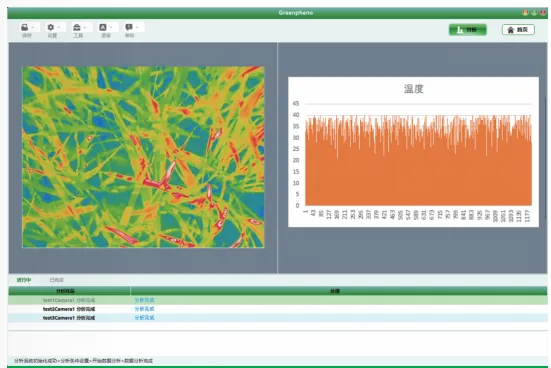551x368 pixels.
Task: Expand the dropdown arrow beside the settings gear
Action: click(59, 27)
